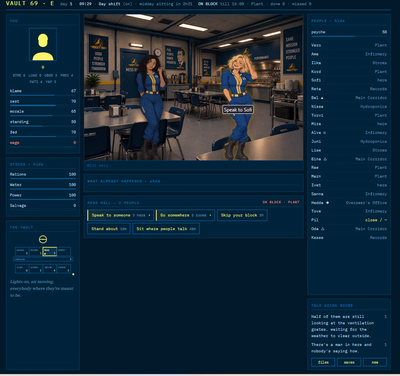Click the corridor bar on vault map
The height and width of the screenshot is (376, 400).
(x=43, y=259)
